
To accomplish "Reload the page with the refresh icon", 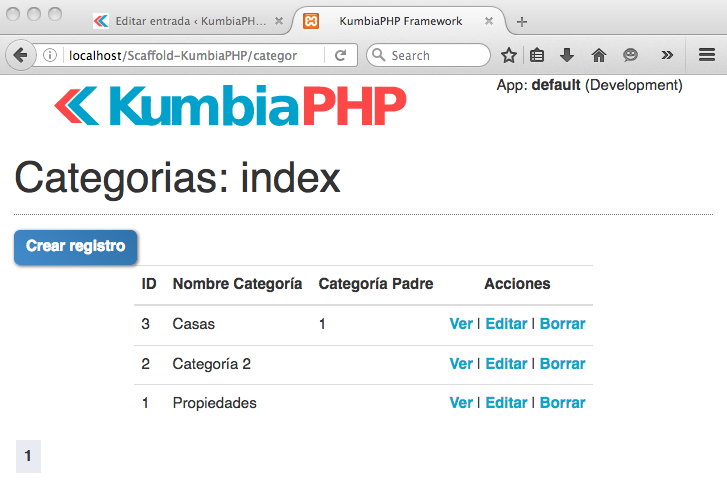I will (341, 56).
